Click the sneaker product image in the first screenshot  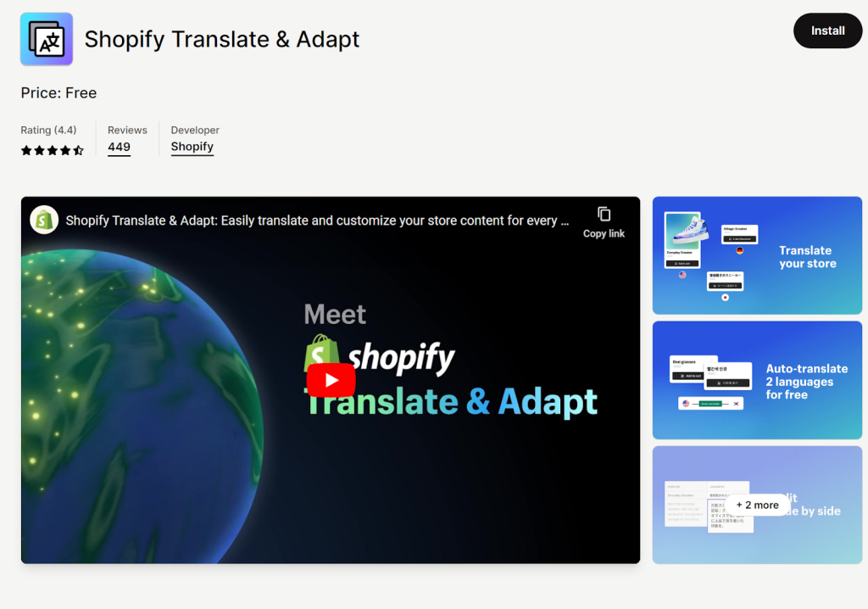(x=682, y=231)
